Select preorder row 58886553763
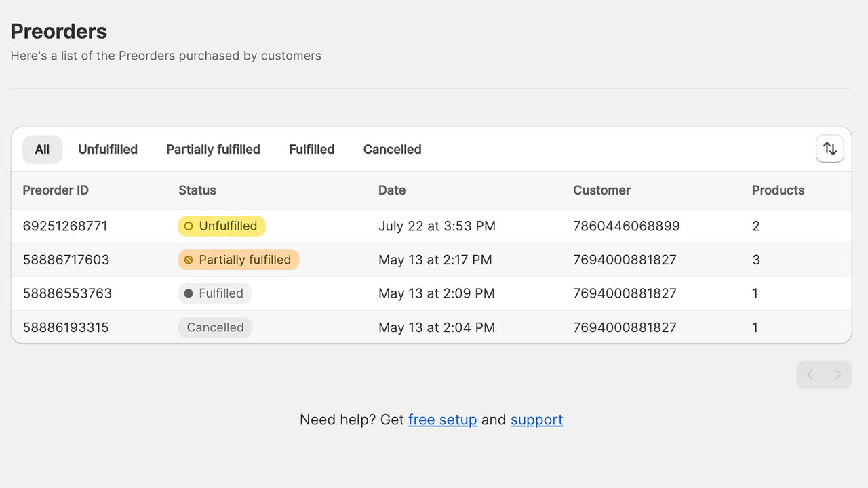Screen dimensions: 868x488 [x=67, y=293]
